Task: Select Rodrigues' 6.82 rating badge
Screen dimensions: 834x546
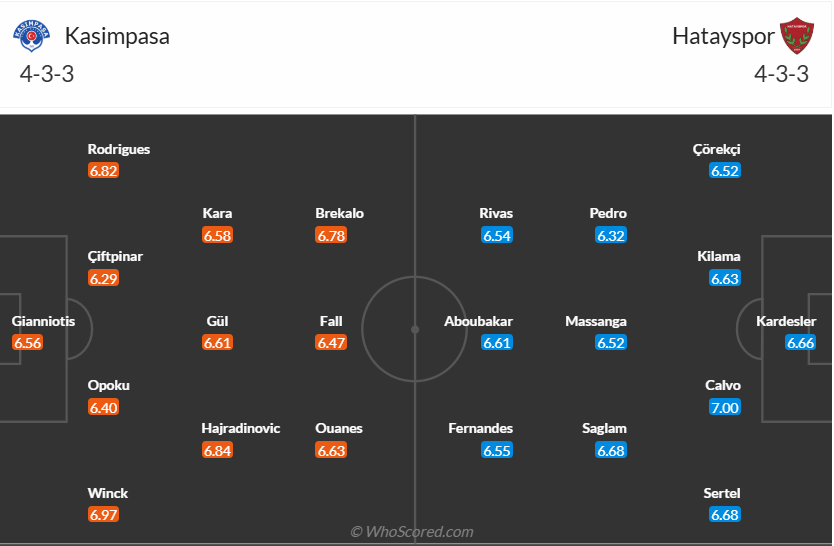Action: [x=104, y=171]
